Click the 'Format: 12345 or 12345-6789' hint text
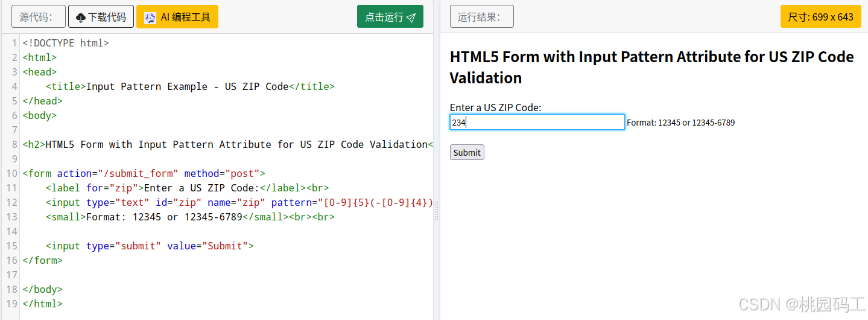868x320 pixels. pyautogui.click(x=680, y=123)
